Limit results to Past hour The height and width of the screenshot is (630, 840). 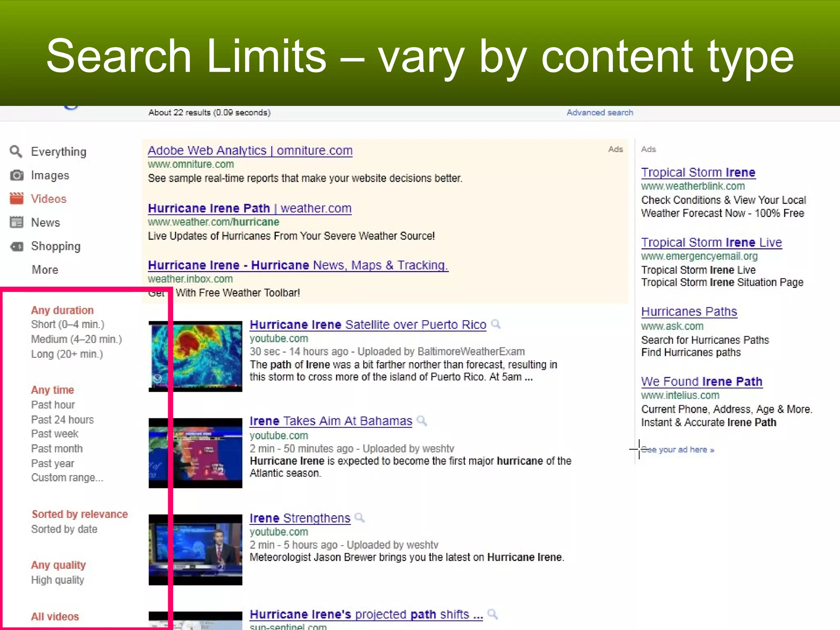click(x=53, y=405)
